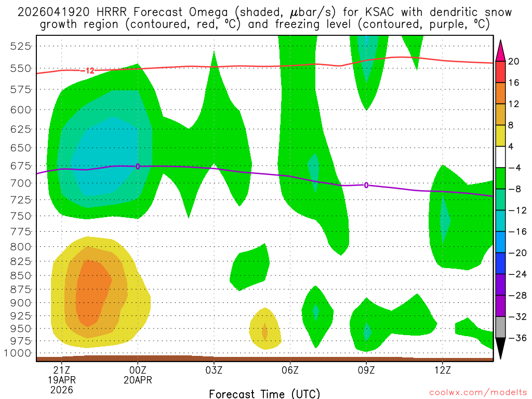Click the 12Z time axis label

443,370
